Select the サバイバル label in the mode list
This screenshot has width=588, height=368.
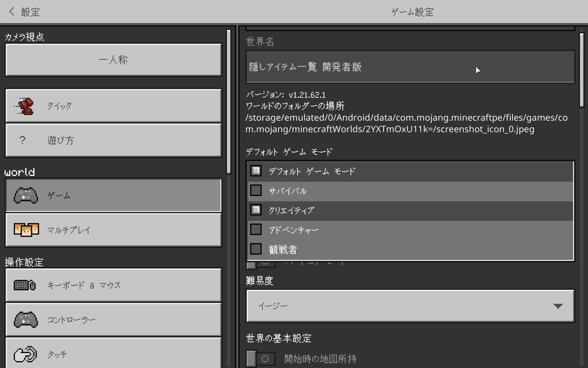pyautogui.click(x=287, y=191)
